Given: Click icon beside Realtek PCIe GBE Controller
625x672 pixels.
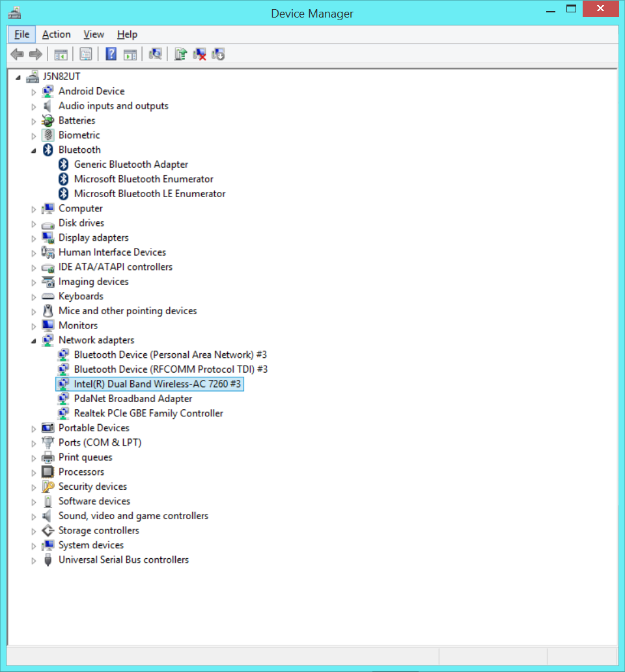Looking at the screenshot, I should tap(64, 413).
